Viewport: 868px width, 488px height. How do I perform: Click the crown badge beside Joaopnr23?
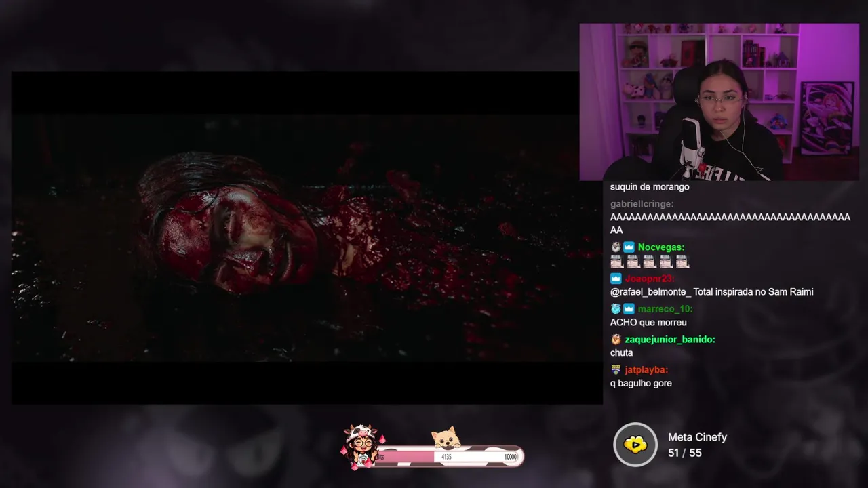click(x=616, y=279)
